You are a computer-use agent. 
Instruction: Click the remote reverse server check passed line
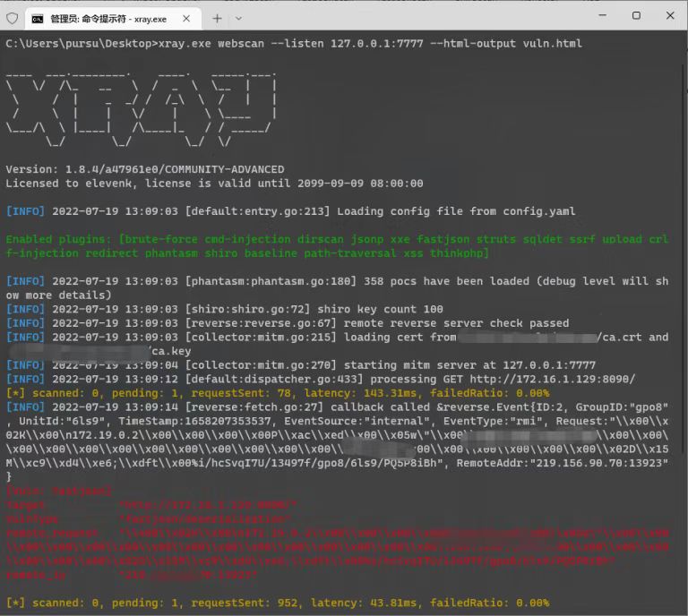click(288, 323)
